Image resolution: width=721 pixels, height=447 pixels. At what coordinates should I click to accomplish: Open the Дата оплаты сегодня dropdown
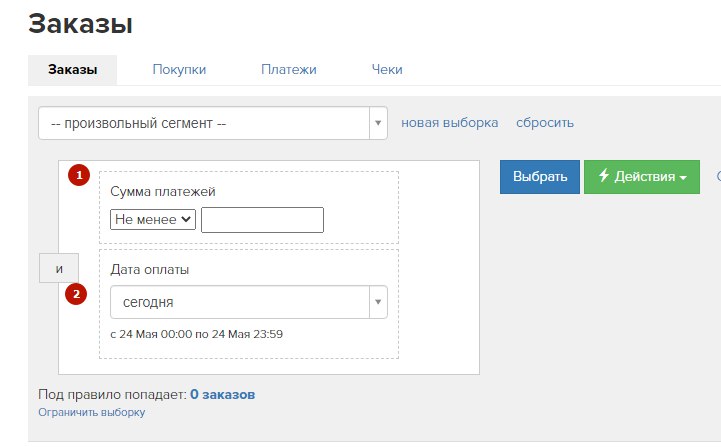[x=249, y=302]
